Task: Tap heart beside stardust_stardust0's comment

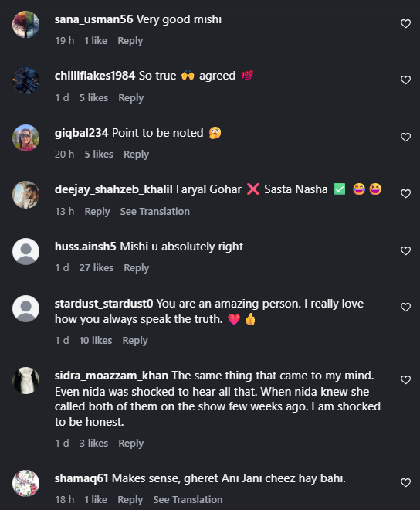Action: 405,308
